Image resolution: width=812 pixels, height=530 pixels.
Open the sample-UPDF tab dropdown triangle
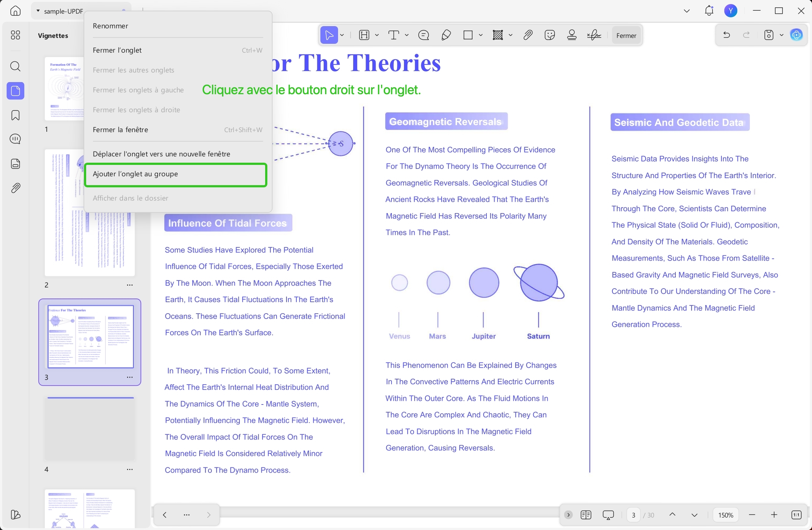[x=38, y=11]
